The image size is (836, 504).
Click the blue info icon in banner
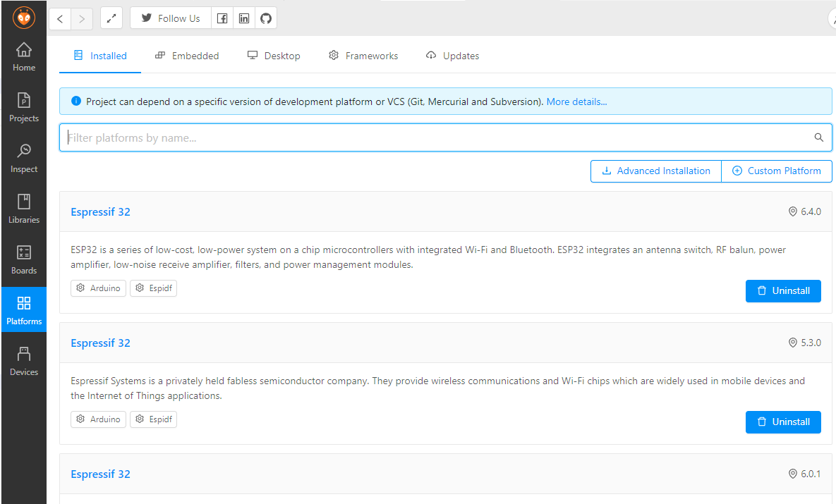[x=76, y=102]
